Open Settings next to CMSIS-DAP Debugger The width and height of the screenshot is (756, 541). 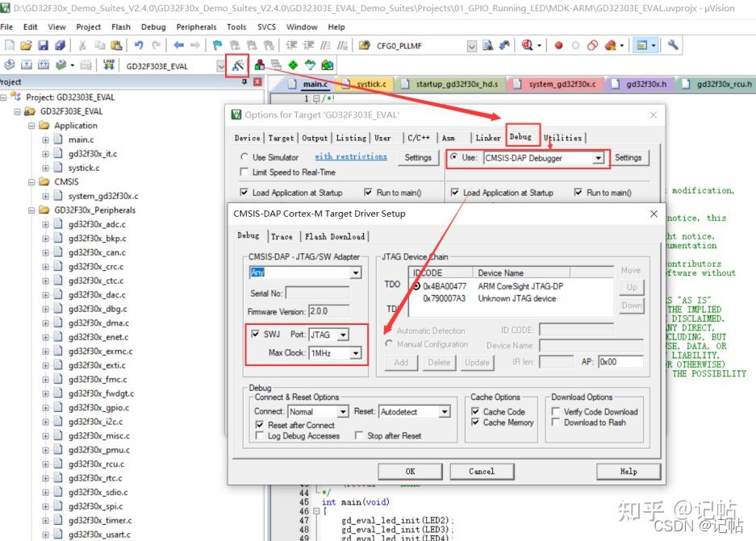coord(629,157)
